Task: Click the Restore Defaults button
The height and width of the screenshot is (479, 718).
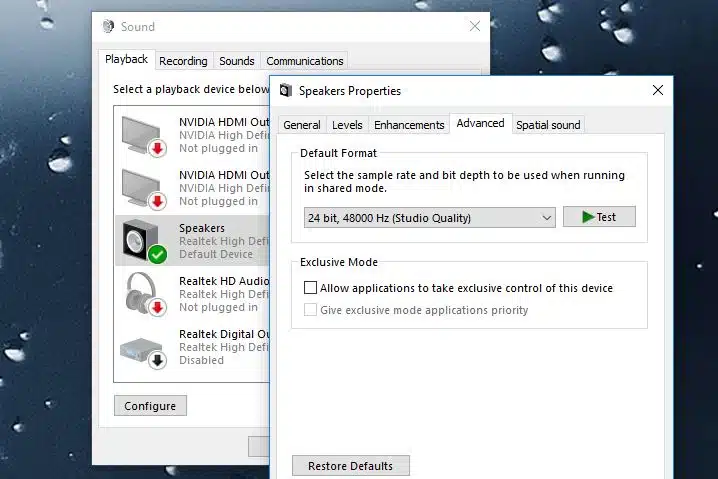Action: pyautogui.click(x=351, y=466)
